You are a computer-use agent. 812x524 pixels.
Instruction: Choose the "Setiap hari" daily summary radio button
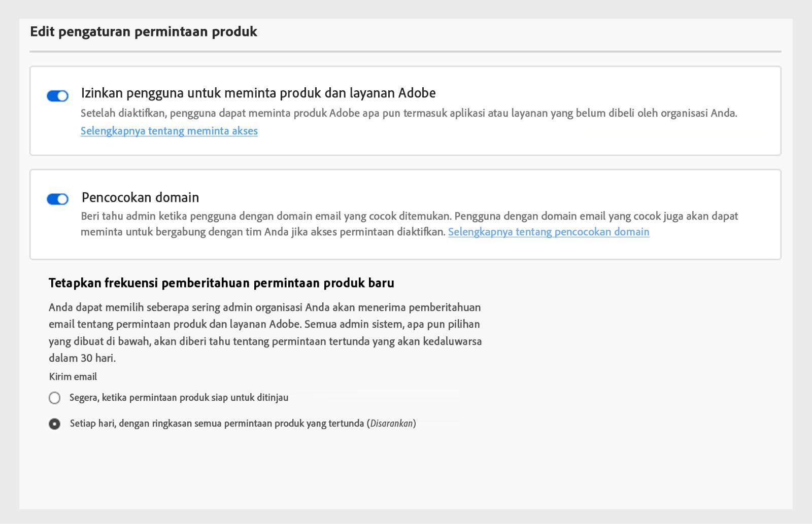[54, 424]
